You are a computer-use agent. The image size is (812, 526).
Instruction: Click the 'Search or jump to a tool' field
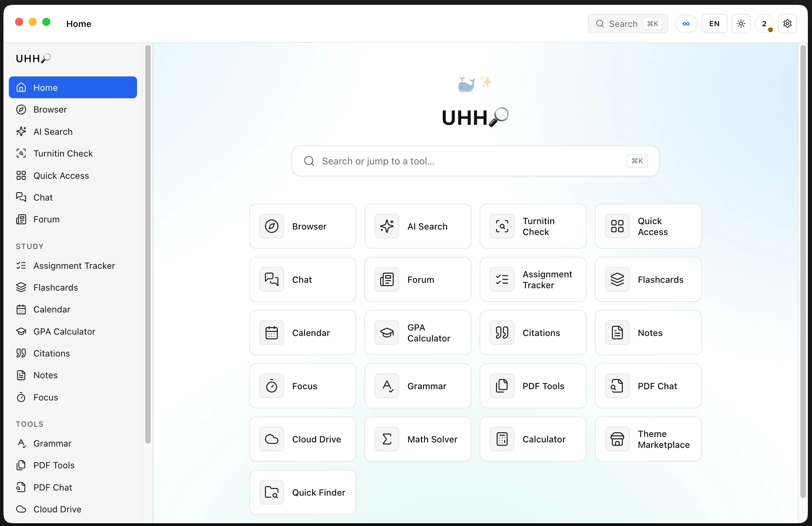(475, 161)
